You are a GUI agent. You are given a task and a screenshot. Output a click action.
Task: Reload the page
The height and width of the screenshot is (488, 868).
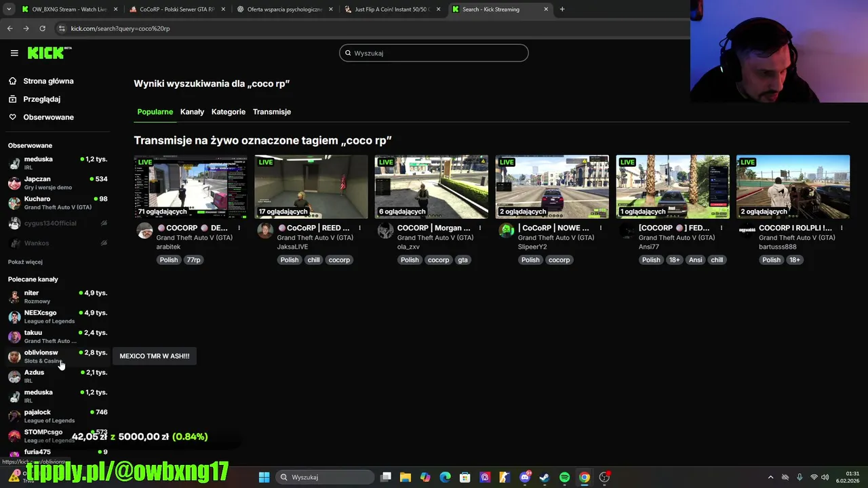pos(42,28)
